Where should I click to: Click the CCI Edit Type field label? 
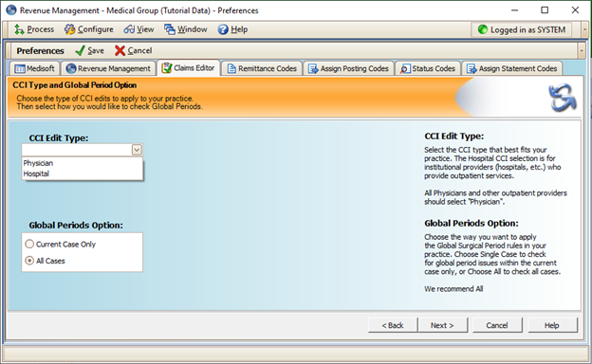click(x=59, y=138)
